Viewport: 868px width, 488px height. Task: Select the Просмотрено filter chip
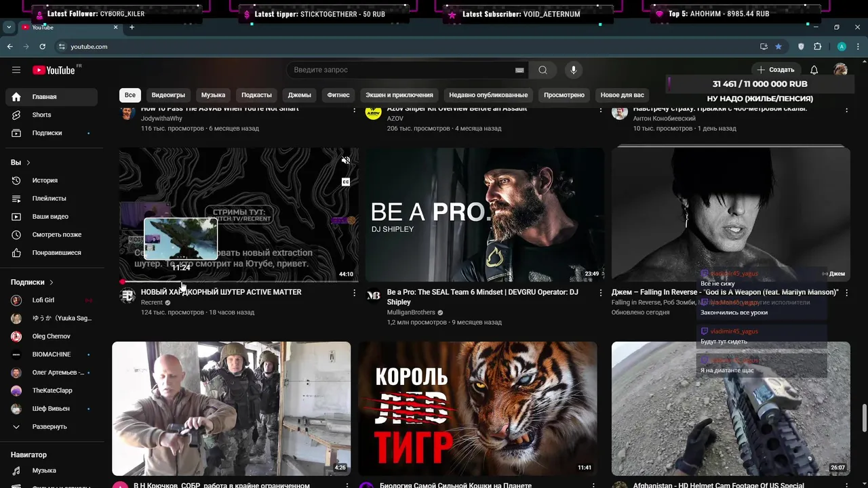[x=564, y=95]
